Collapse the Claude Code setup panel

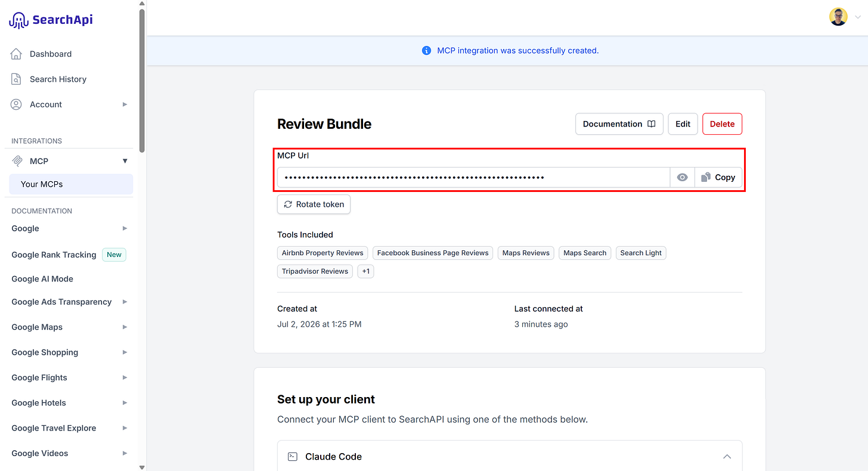tap(727, 457)
